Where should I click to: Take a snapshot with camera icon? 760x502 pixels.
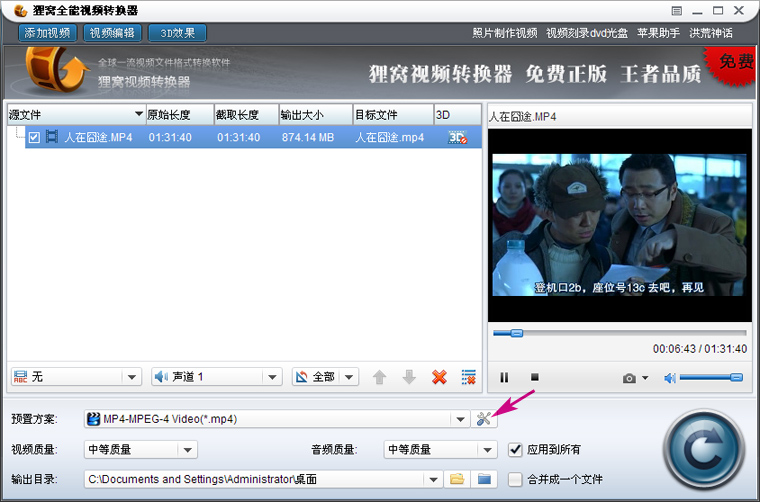(x=629, y=378)
